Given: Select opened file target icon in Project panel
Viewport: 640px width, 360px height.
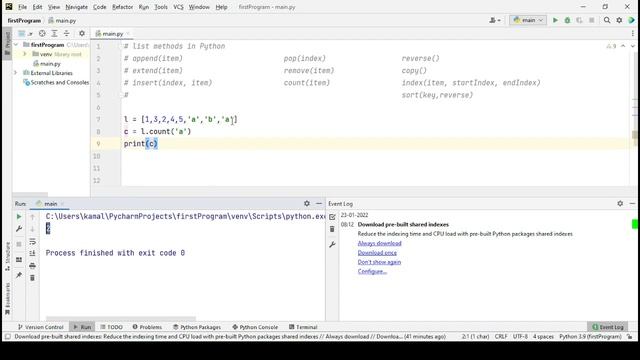Looking at the screenshot, I should (42, 33).
